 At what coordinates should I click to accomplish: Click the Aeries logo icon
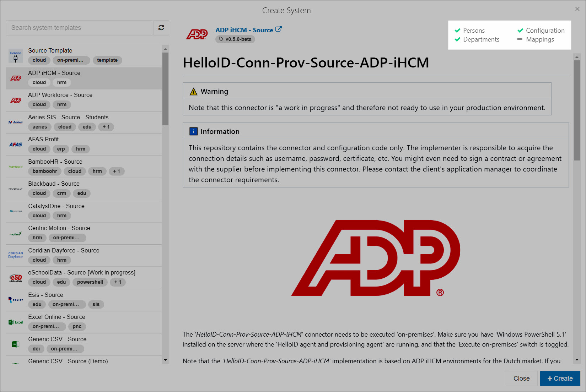(x=16, y=123)
